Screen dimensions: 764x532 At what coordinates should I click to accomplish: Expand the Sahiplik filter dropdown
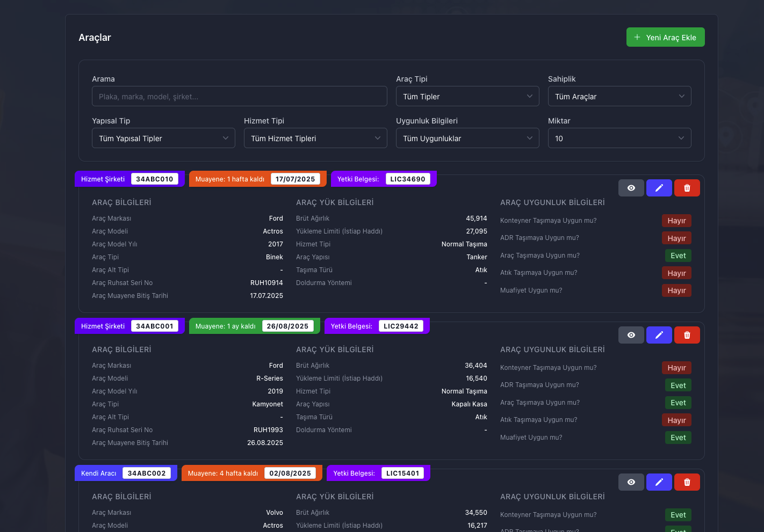[x=619, y=97]
